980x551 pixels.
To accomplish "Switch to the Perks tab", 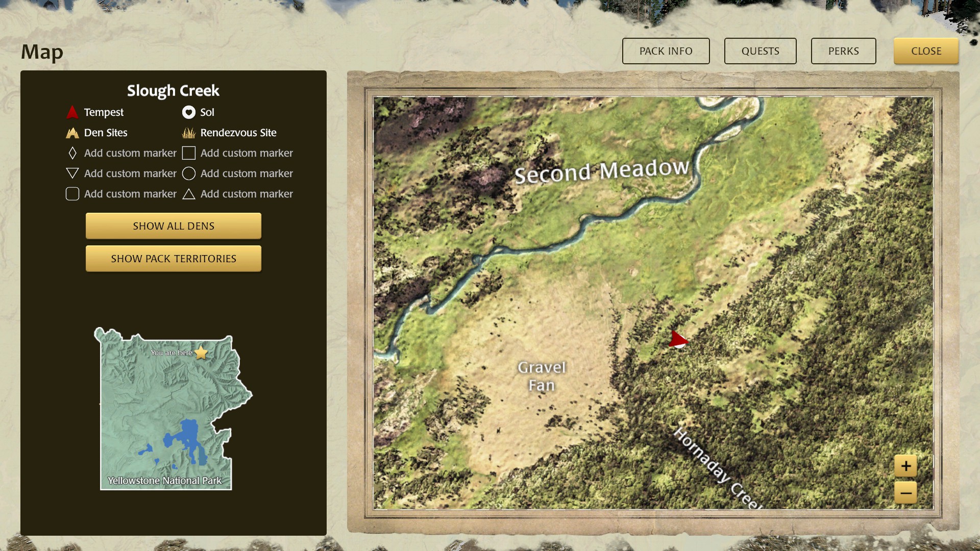I will click(843, 51).
